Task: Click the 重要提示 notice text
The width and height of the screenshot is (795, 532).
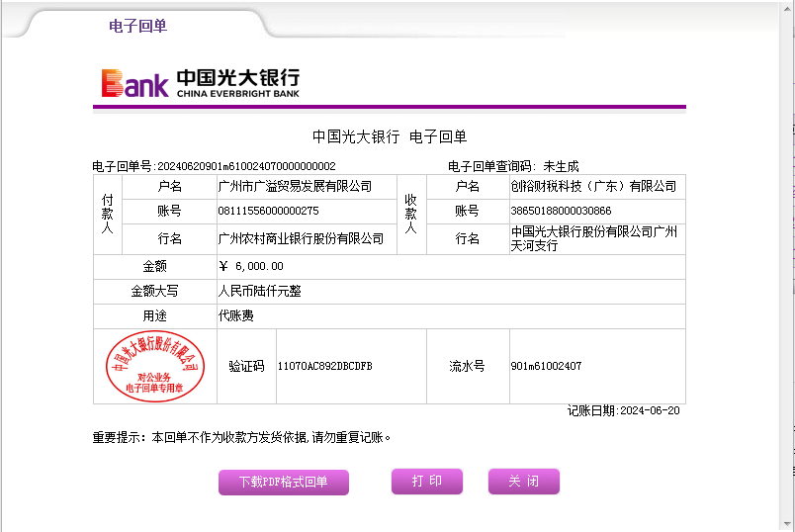Action: pyautogui.click(x=241, y=437)
